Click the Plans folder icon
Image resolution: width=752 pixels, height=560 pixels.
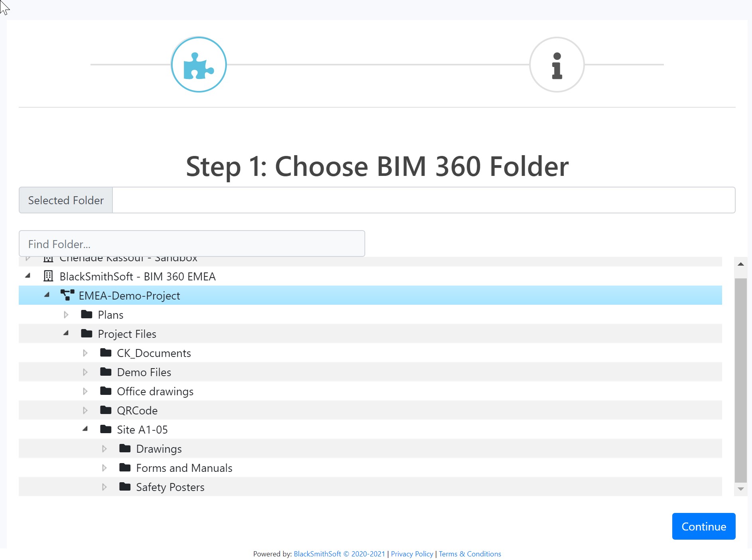pyautogui.click(x=87, y=314)
